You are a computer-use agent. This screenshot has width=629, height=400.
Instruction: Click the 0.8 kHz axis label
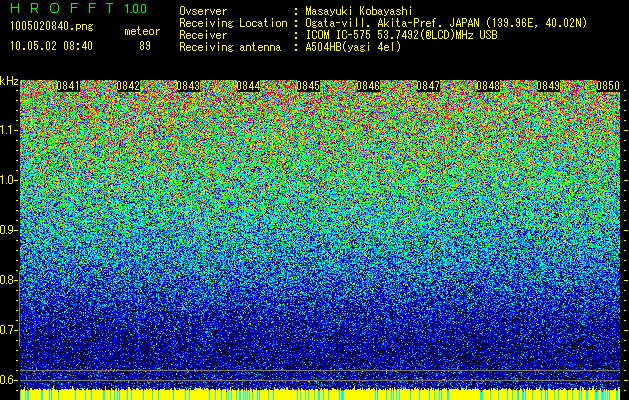click(9, 280)
